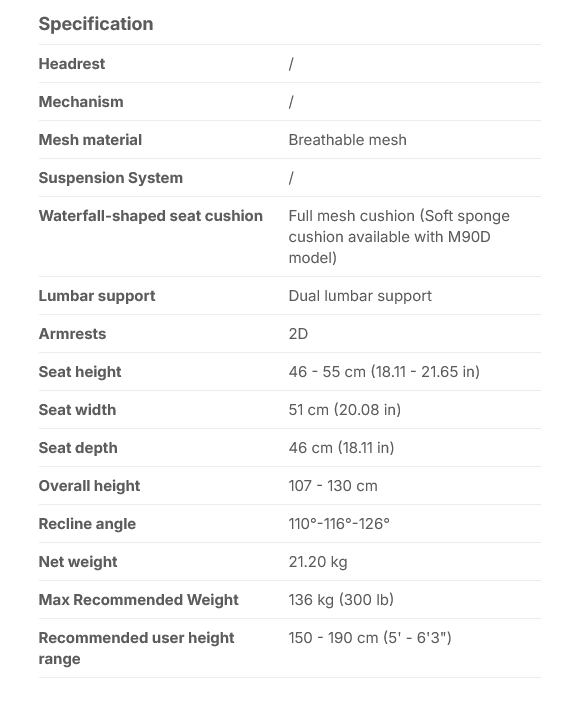The image size is (571, 711).
Task: Select the 150 - 190 cm height value
Action: point(370,638)
